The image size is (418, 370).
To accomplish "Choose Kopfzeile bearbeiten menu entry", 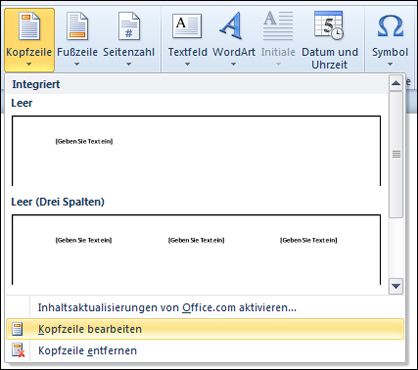I will tap(205, 329).
